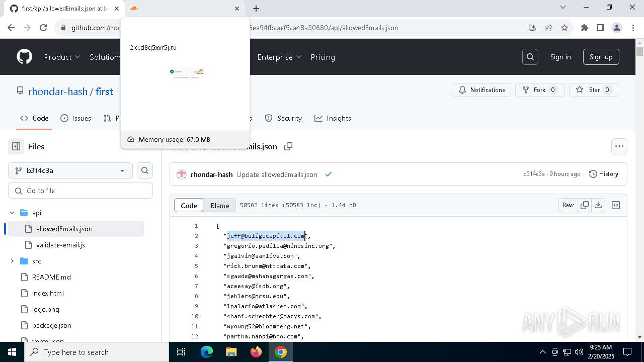Switch to Code view toggle

tap(189, 205)
